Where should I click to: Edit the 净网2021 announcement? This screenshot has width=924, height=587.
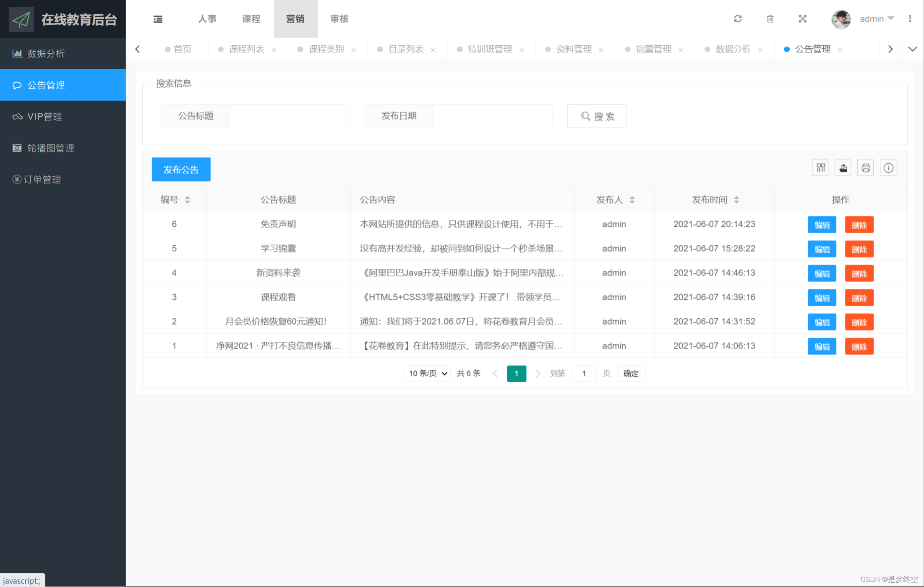point(822,346)
